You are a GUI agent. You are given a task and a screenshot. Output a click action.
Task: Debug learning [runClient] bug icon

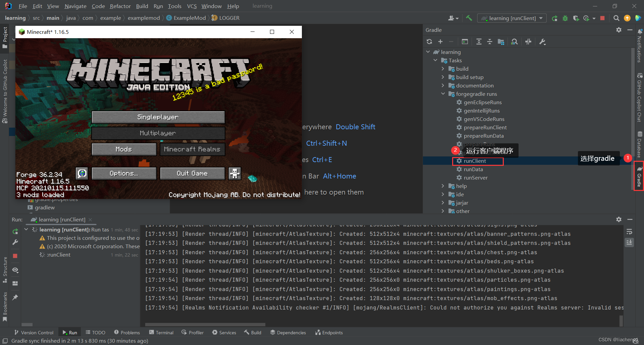pos(565,18)
